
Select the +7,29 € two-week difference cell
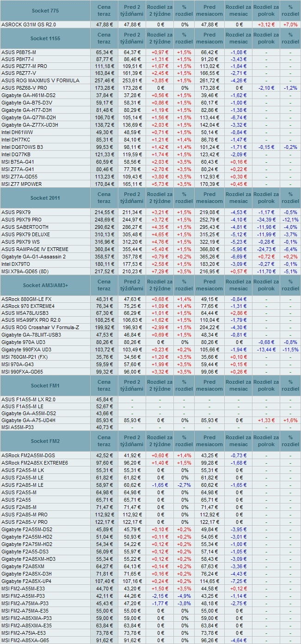(x=160, y=271)
